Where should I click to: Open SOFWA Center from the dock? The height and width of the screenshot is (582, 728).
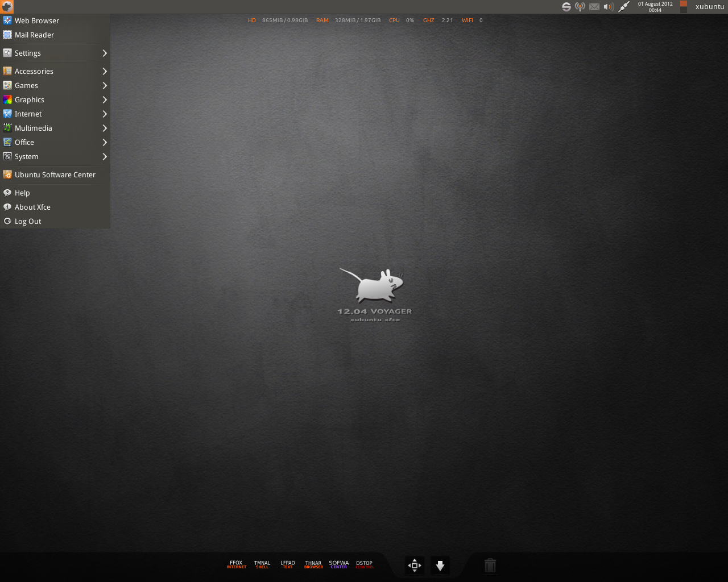339,564
